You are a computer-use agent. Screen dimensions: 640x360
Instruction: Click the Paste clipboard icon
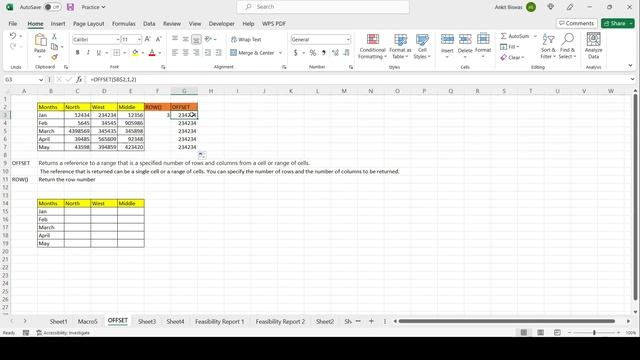coord(40,40)
